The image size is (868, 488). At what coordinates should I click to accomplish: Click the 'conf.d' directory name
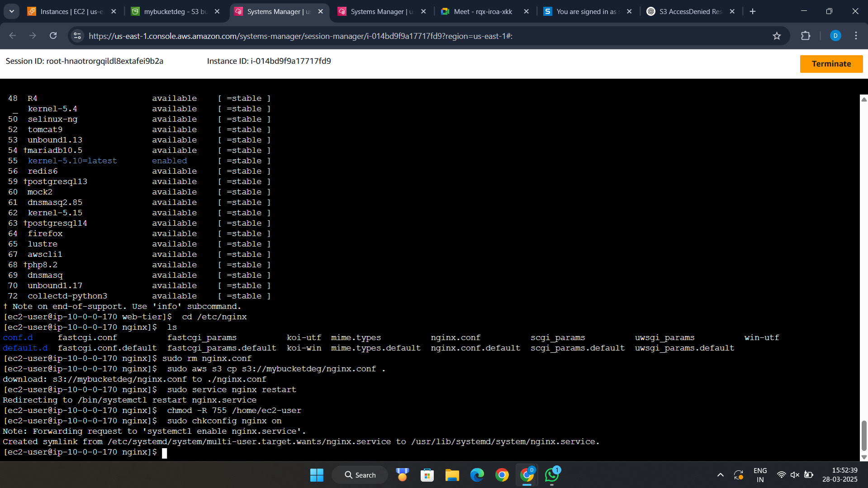tap(18, 338)
